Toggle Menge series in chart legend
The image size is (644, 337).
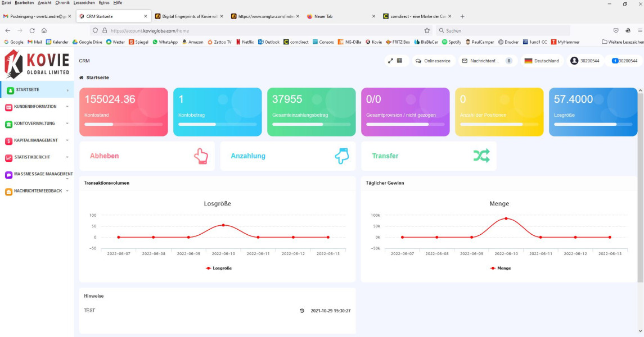click(x=500, y=268)
